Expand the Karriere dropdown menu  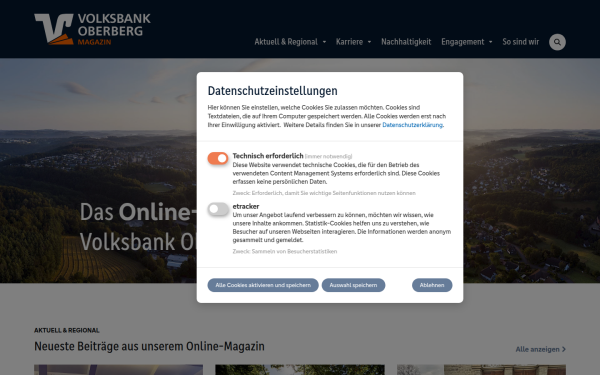coord(353,42)
